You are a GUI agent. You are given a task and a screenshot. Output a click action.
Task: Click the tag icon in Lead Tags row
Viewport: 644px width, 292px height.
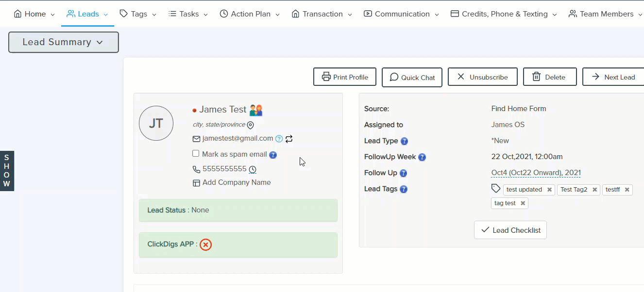tap(496, 189)
